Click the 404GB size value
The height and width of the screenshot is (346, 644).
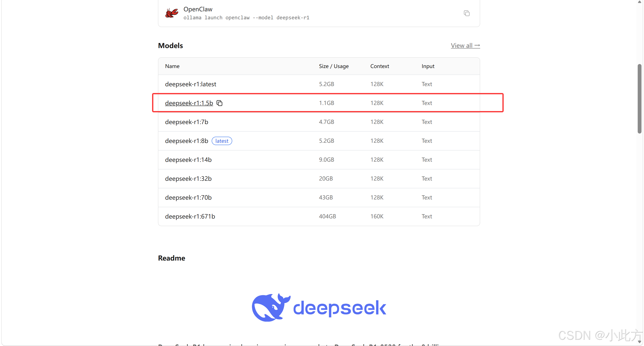coord(327,216)
